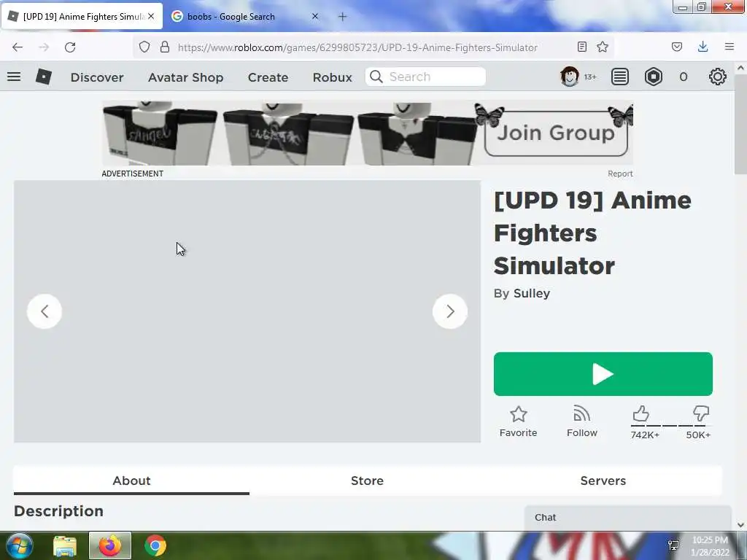Open the notifications stream icon
Screen dimensions: 747x560
point(620,77)
